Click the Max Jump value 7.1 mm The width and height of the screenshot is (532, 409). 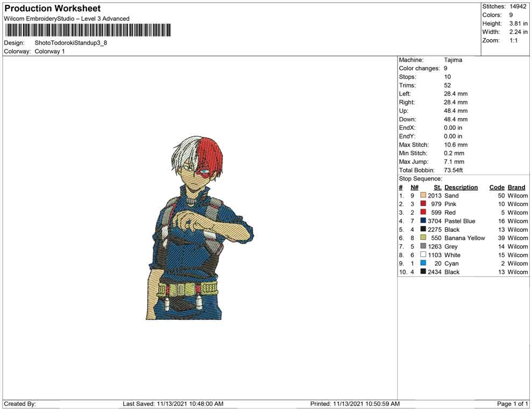coord(454,162)
